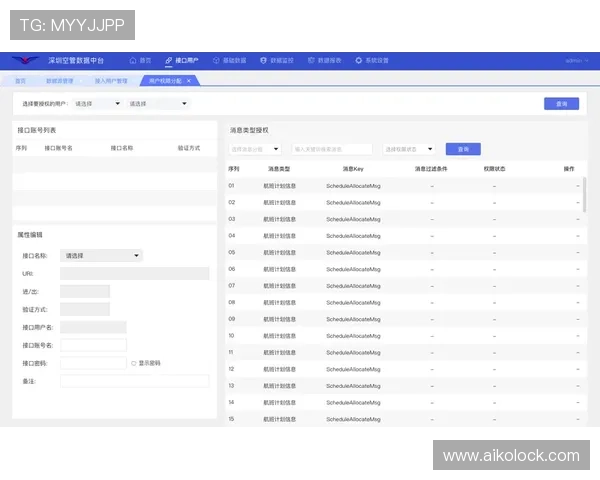This screenshot has width=600, height=480.
Task: Close the 用户权限分配 tab with its X
Action: coord(189,80)
